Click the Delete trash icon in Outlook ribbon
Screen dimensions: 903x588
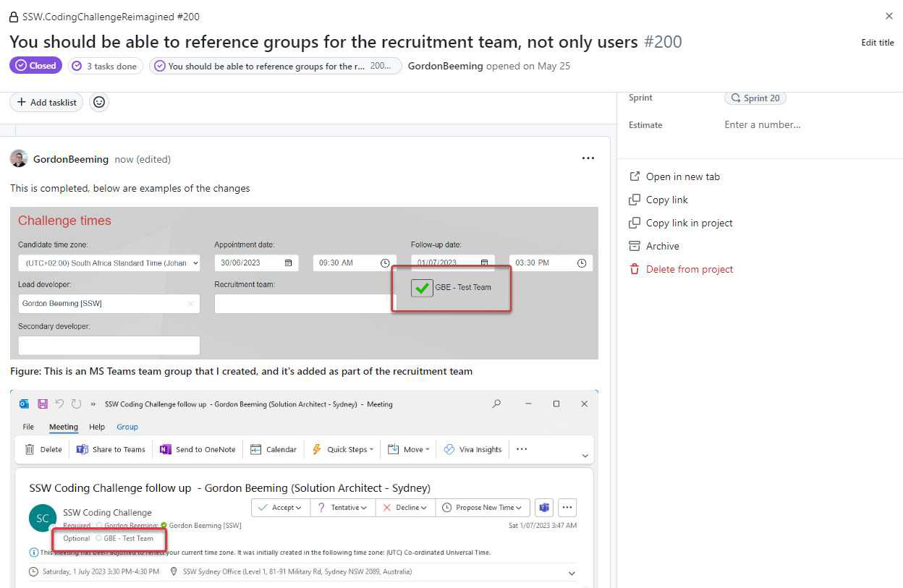click(x=30, y=449)
